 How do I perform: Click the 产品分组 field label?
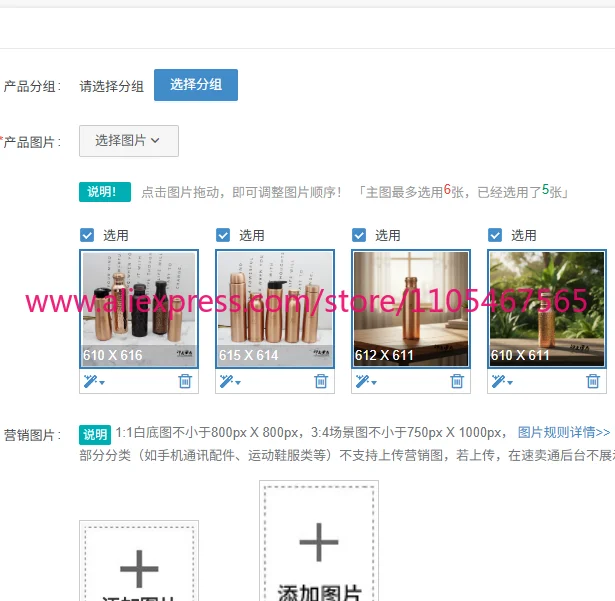coord(33,86)
